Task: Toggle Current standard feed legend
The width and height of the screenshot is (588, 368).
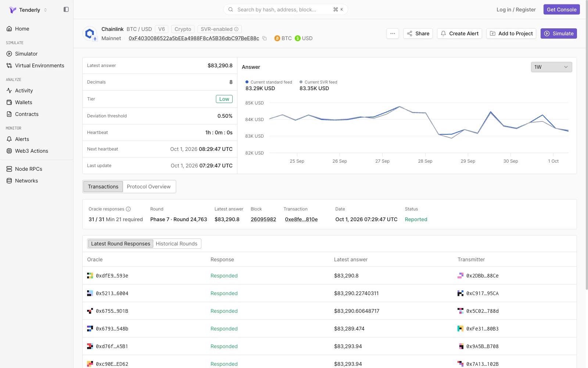Action: click(x=269, y=82)
